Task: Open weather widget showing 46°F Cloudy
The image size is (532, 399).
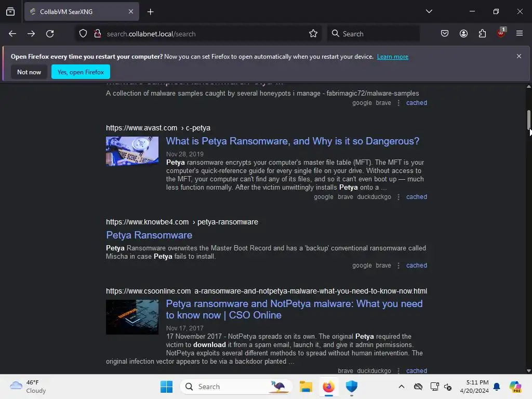Action: pyautogui.click(x=28, y=387)
